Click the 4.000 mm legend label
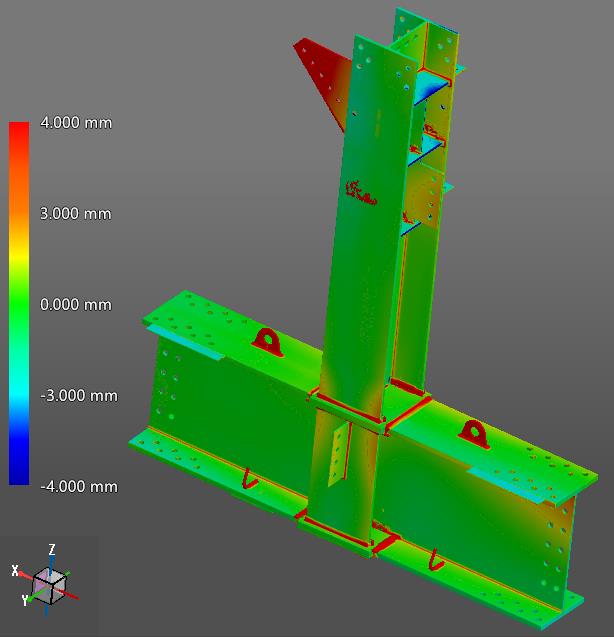Image resolution: width=614 pixels, height=637 pixels. pyautogui.click(x=76, y=123)
